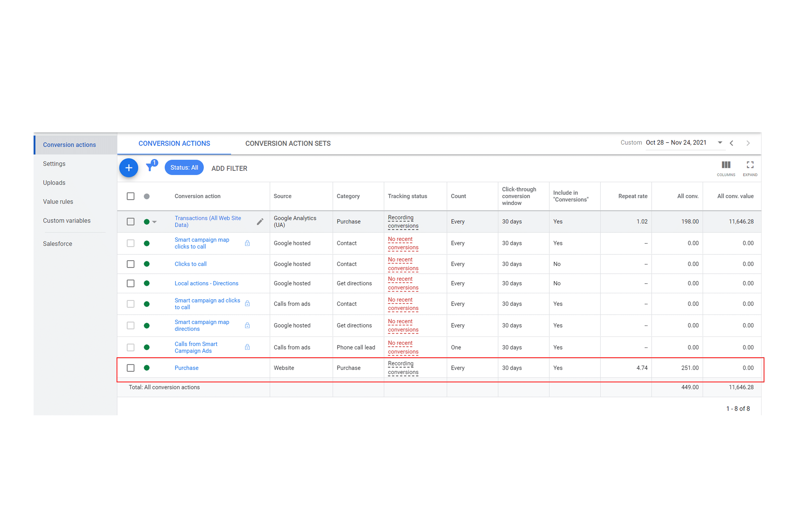Click ADD FILTER button

(x=229, y=169)
